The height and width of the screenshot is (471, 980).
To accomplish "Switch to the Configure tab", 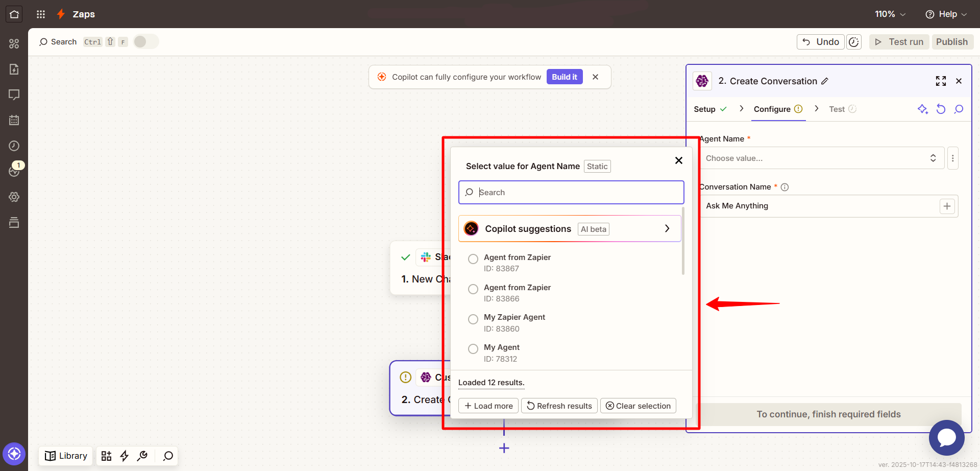I will point(778,109).
